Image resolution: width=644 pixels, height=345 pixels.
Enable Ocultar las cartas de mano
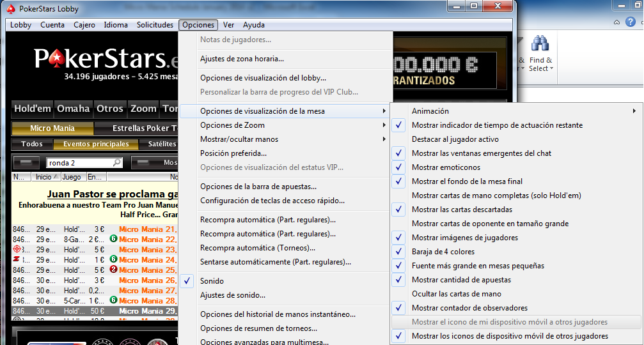(x=516, y=294)
